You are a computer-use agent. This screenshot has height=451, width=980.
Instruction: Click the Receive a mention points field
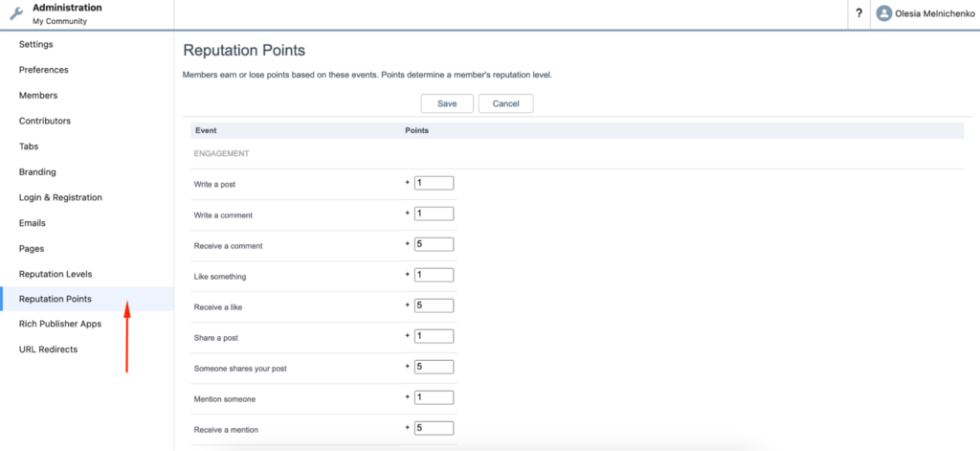click(x=434, y=428)
